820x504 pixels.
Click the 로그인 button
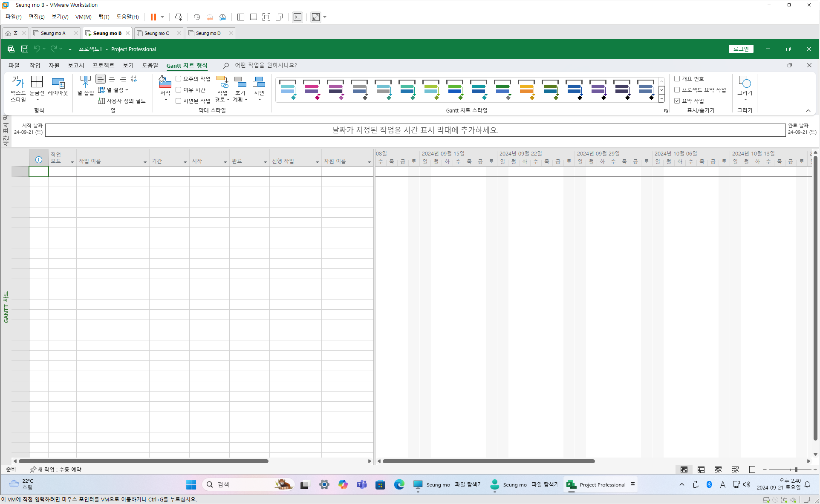click(741, 49)
